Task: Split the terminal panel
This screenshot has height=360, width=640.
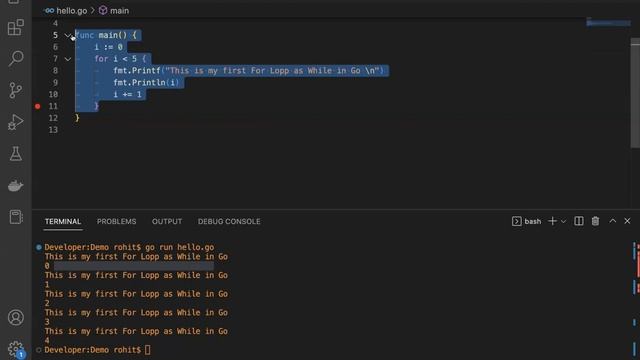Action: pos(578,221)
